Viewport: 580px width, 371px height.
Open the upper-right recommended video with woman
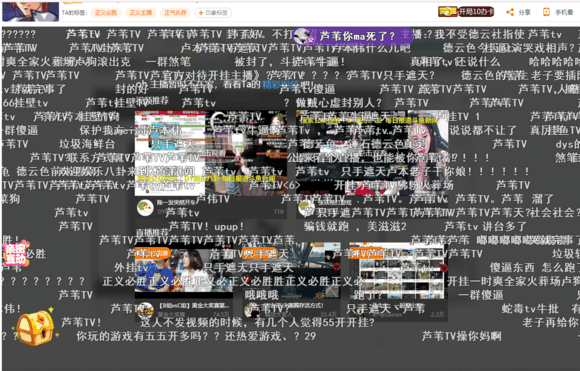[372, 153]
